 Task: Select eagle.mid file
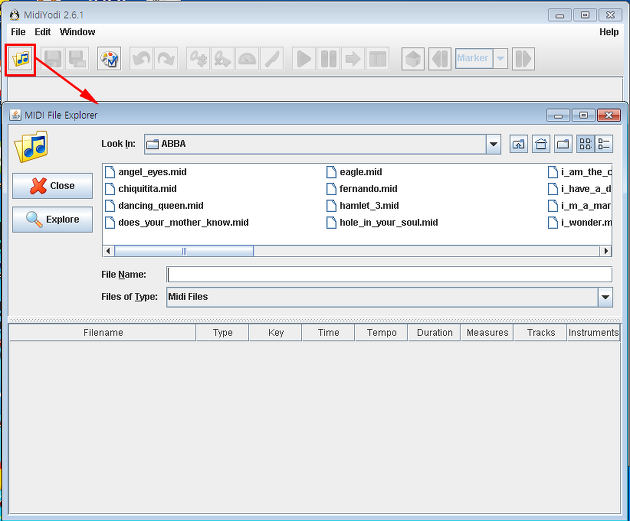(x=354, y=172)
